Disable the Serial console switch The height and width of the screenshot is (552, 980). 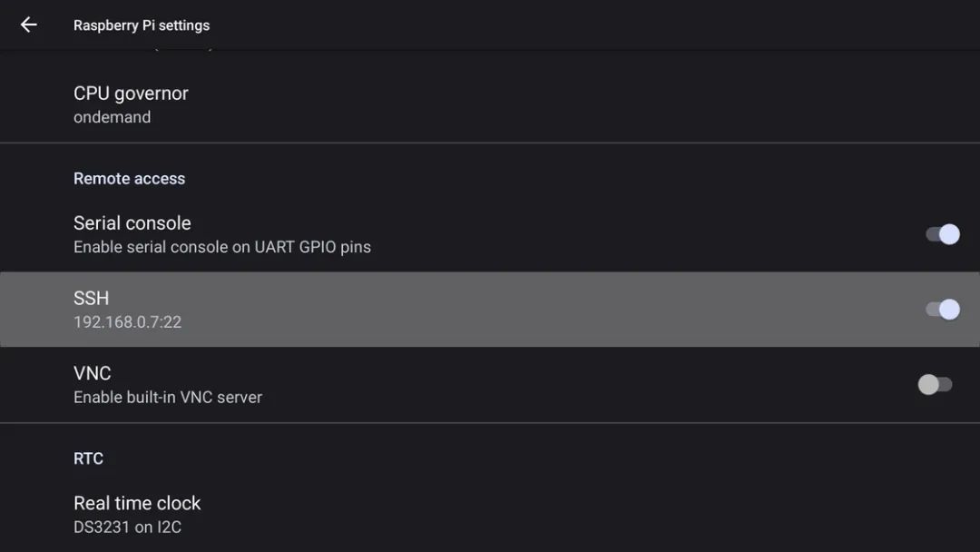click(943, 234)
